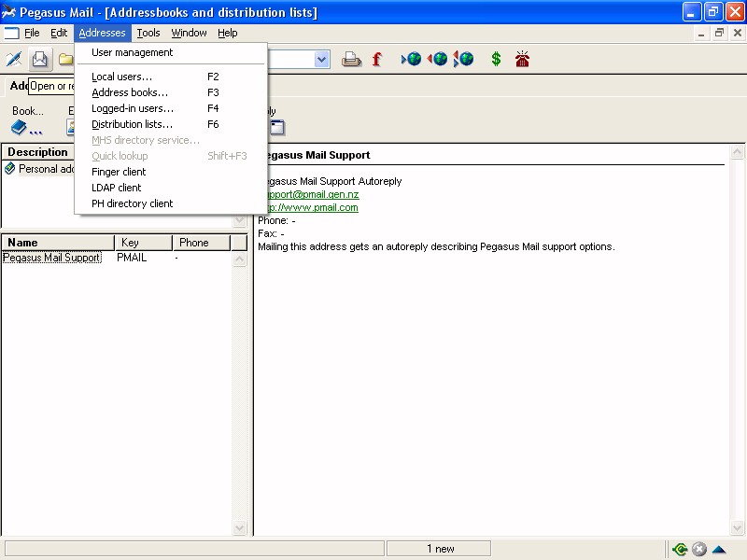Expand the toolbar combo box dropdown arrow
The image size is (747, 560).
click(322, 60)
